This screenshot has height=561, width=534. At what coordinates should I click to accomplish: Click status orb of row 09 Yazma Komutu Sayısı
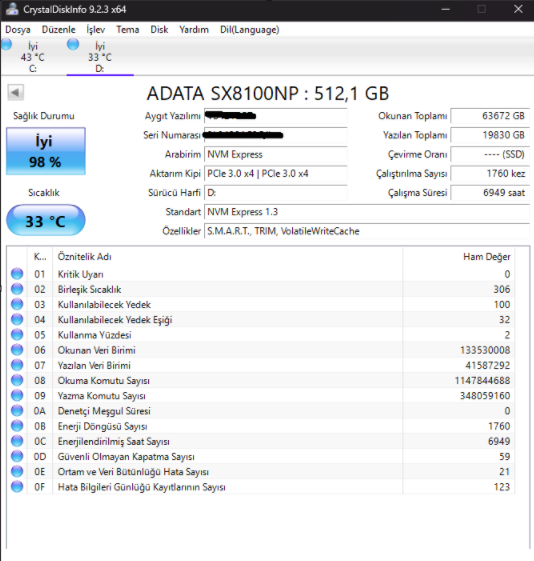17,396
